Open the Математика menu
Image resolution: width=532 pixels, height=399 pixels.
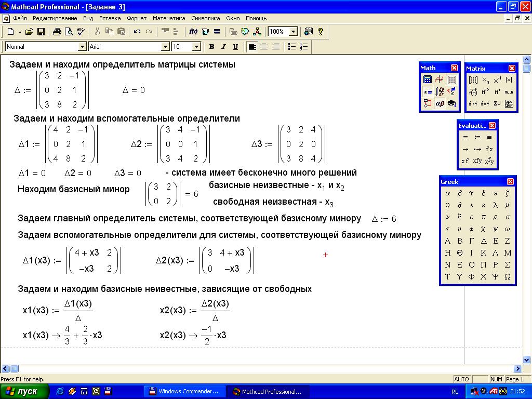point(169,18)
